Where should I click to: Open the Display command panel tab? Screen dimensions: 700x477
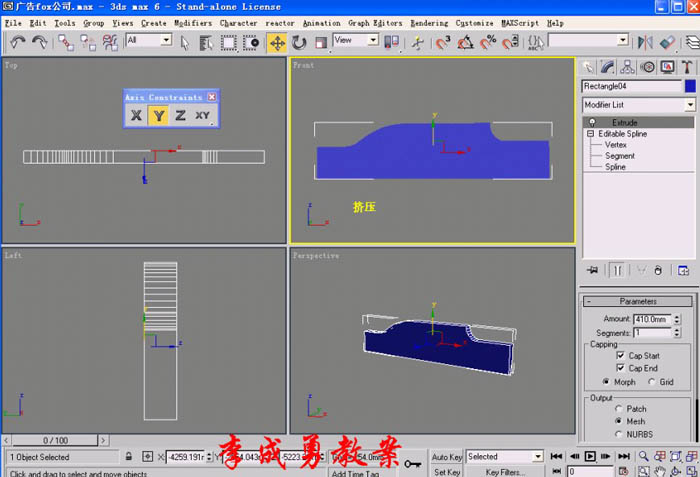click(667, 67)
